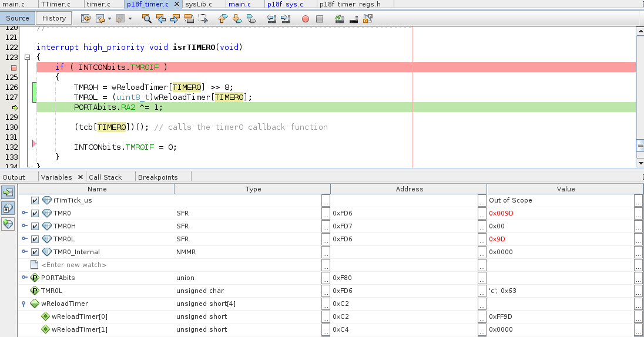The image size is (644, 337).
Task: Remove the breakpoint on the TMR0IF if line
Action: (x=14, y=68)
